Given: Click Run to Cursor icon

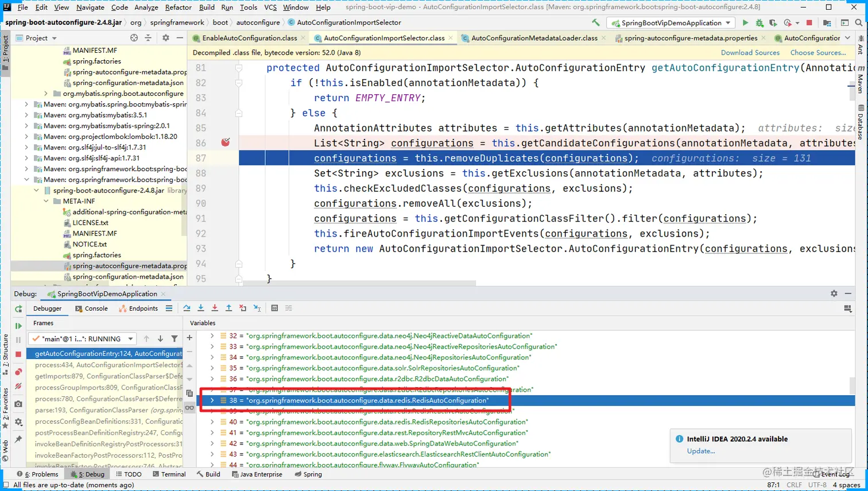Looking at the screenshot, I should click(x=257, y=308).
